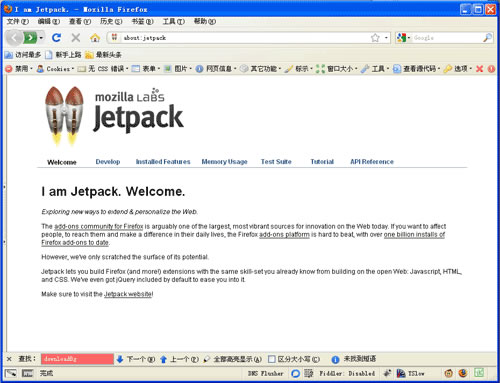Open the 文件 menu

(18, 21)
